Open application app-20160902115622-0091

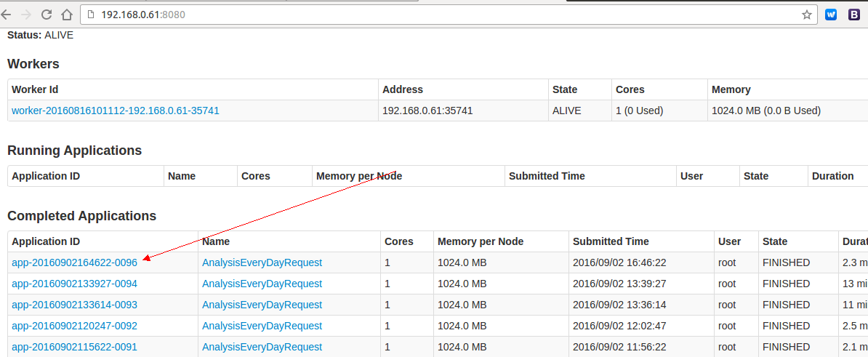(74, 347)
